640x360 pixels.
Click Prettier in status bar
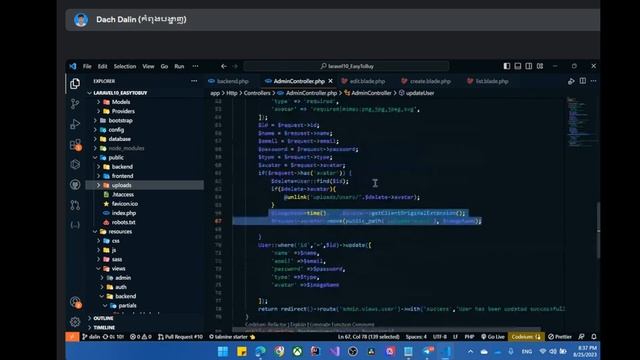point(560,337)
